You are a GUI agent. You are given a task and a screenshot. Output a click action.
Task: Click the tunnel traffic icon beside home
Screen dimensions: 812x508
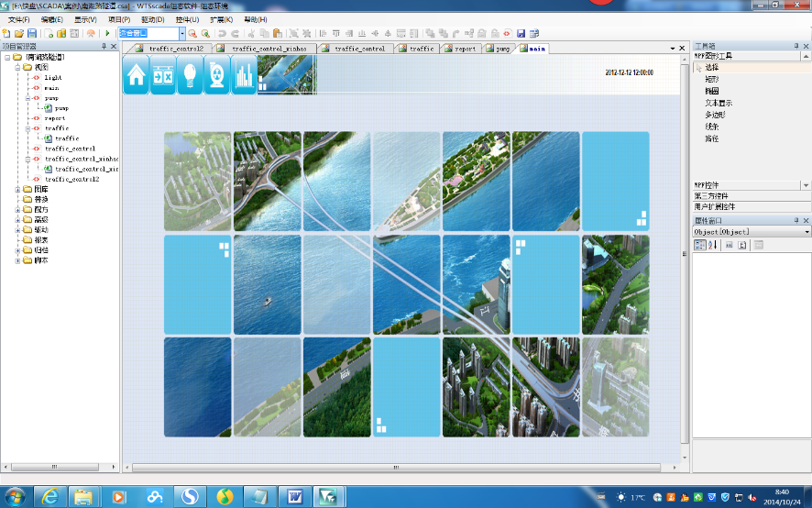pos(163,75)
